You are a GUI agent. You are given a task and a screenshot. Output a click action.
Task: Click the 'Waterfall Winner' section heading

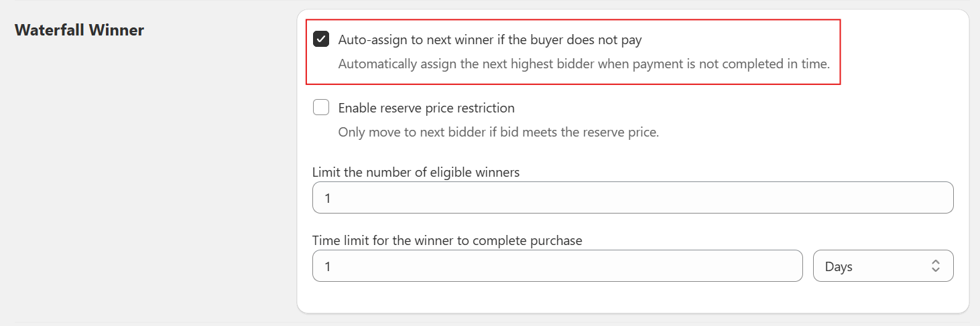(x=79, y=30)
